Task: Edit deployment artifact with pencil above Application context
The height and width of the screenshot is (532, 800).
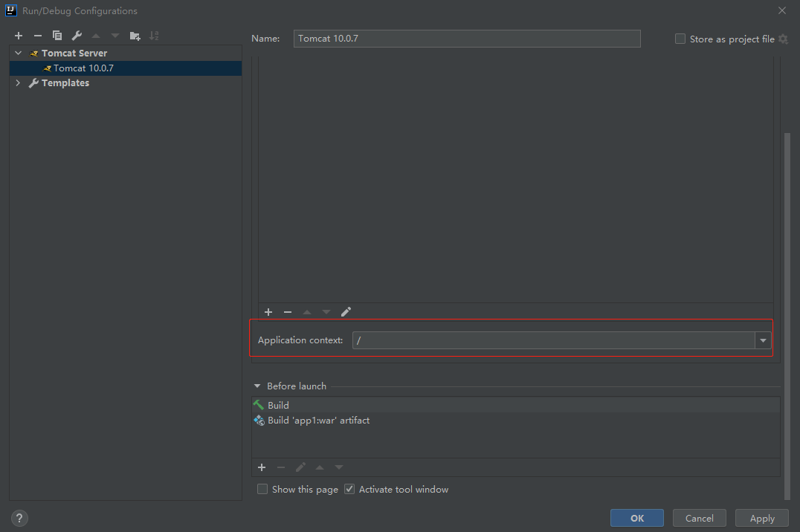Action: pyautogui.click(x=346, y=311)
